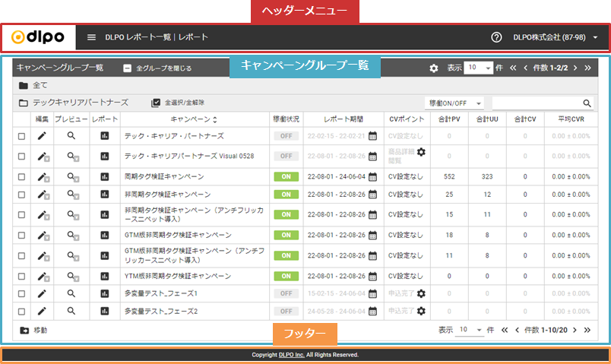Screen dimensions: 611x364
Task: Open CV gear for Visual 0528 campaign
Action: click(x=421, y=152)
